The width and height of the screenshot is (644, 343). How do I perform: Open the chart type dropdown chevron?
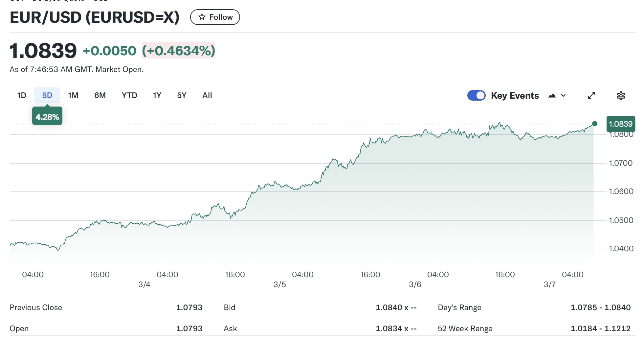point(563,96)
